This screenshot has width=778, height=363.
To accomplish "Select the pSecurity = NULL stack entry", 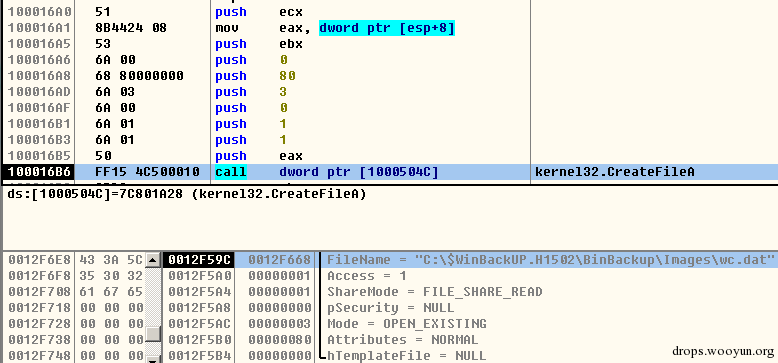I will [470, 307].
